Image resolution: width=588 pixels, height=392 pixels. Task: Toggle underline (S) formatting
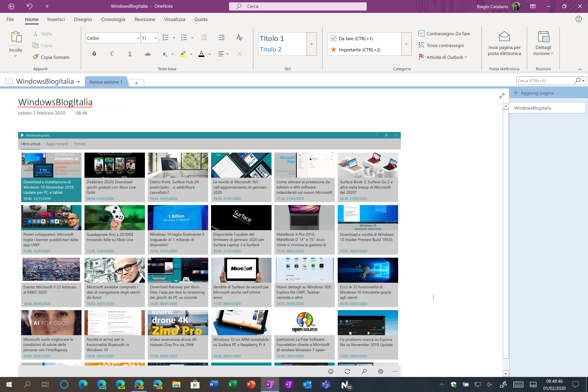click(130, 54)
